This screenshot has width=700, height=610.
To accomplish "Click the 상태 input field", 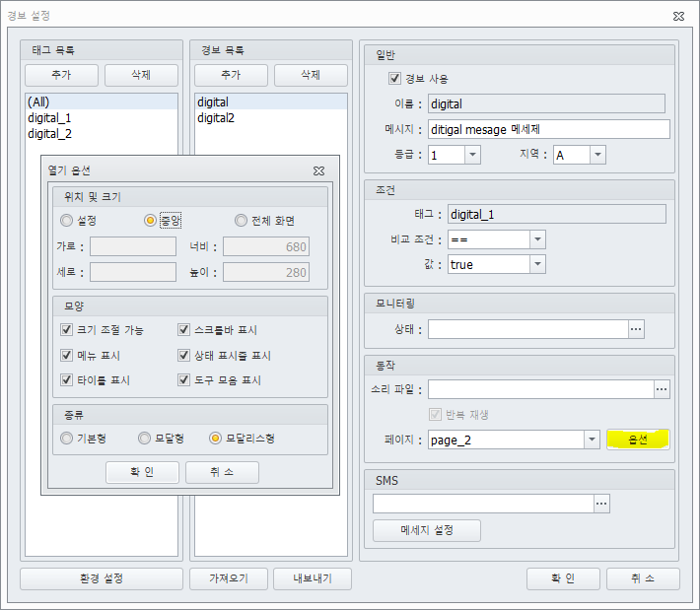I will pyautogui.click(x=528, y=329).
